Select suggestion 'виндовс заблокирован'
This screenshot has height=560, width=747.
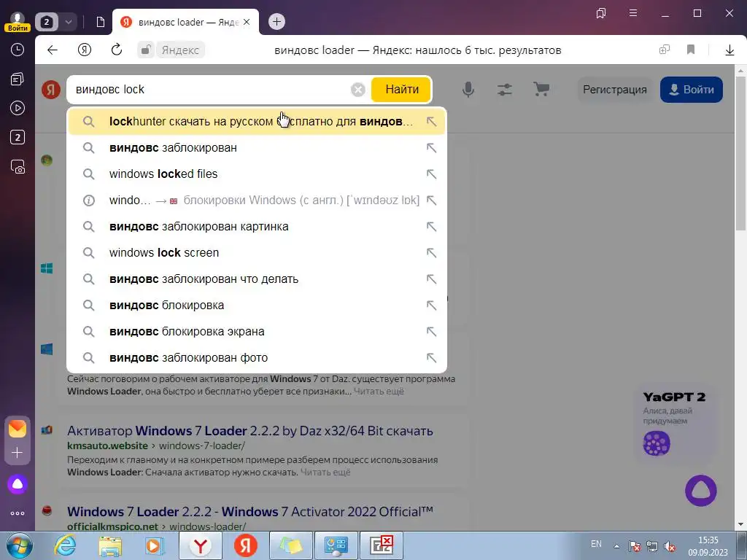tap(257, 147)
